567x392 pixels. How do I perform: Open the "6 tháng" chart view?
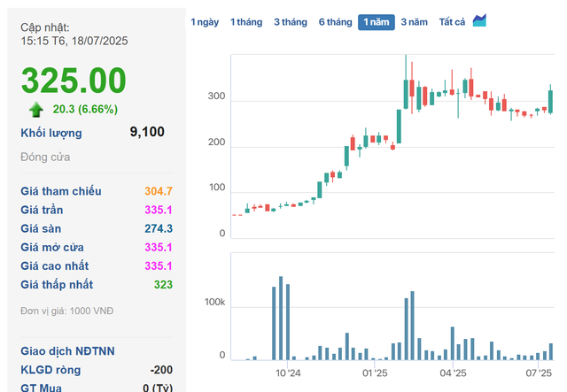point(335,22)
